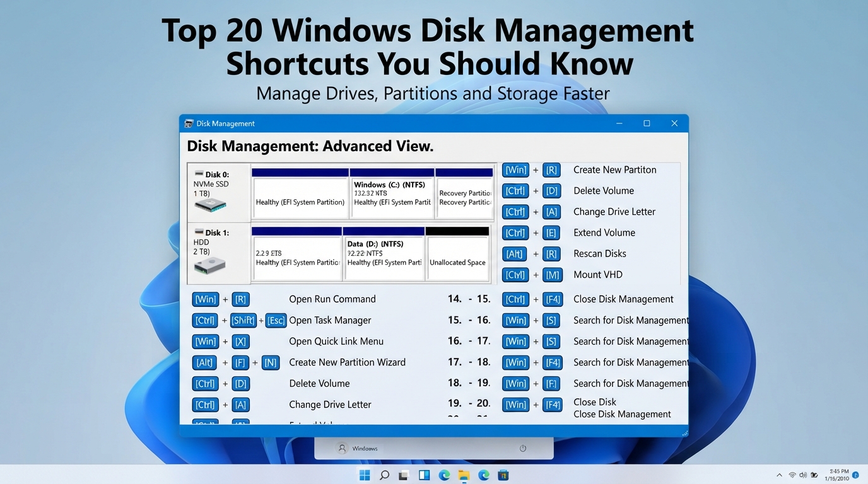Screen dimensions: 868x484
Task: Open the notification badge by the clock
Action: point(856,475)
